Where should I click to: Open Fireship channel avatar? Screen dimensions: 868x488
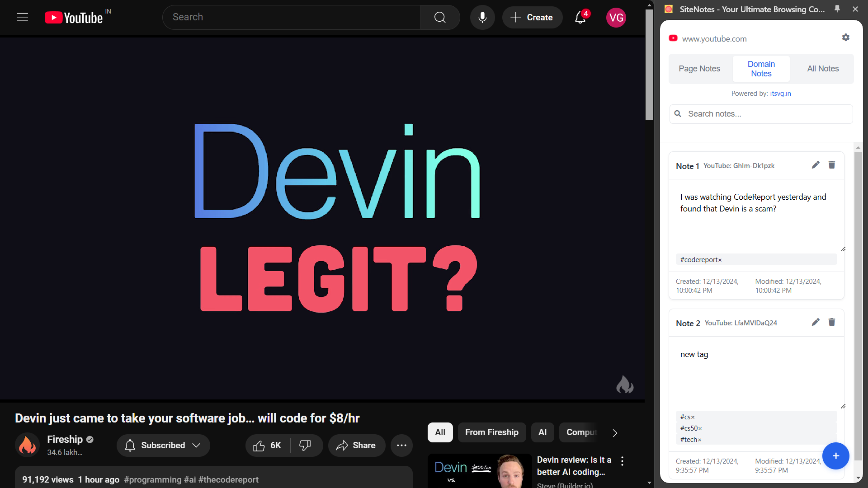(x=27, y=445)
